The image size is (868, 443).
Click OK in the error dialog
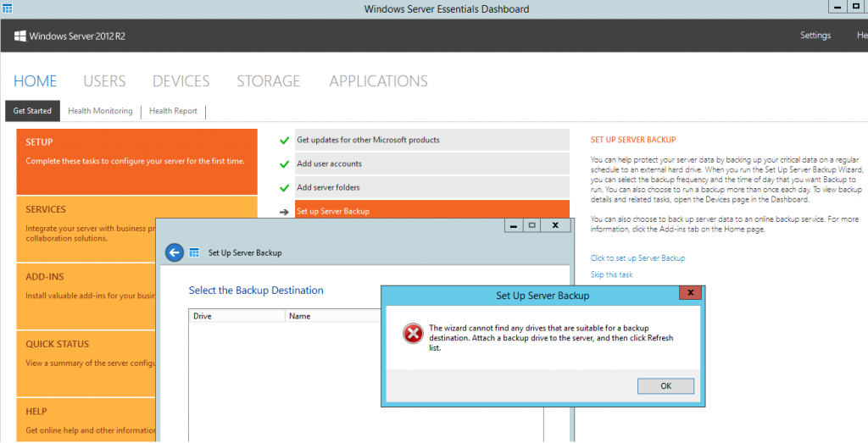(x=665, y=386)
